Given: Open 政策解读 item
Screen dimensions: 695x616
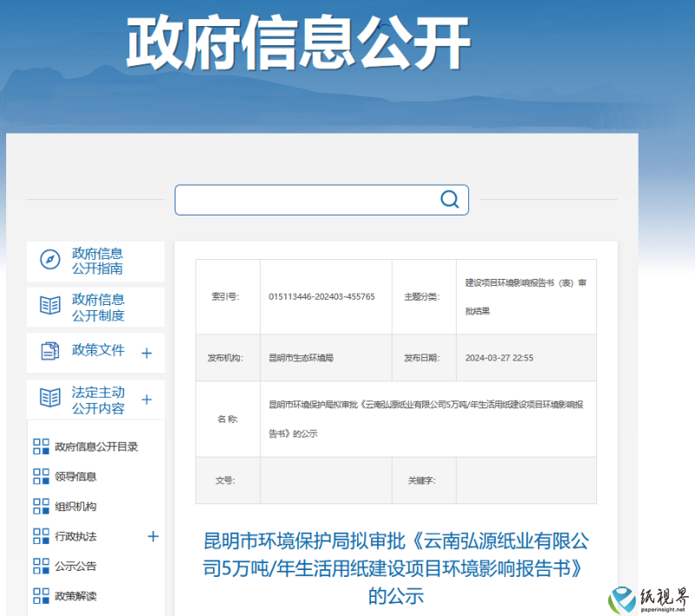Looking at the screenshot, I should (x=76, y=596).
